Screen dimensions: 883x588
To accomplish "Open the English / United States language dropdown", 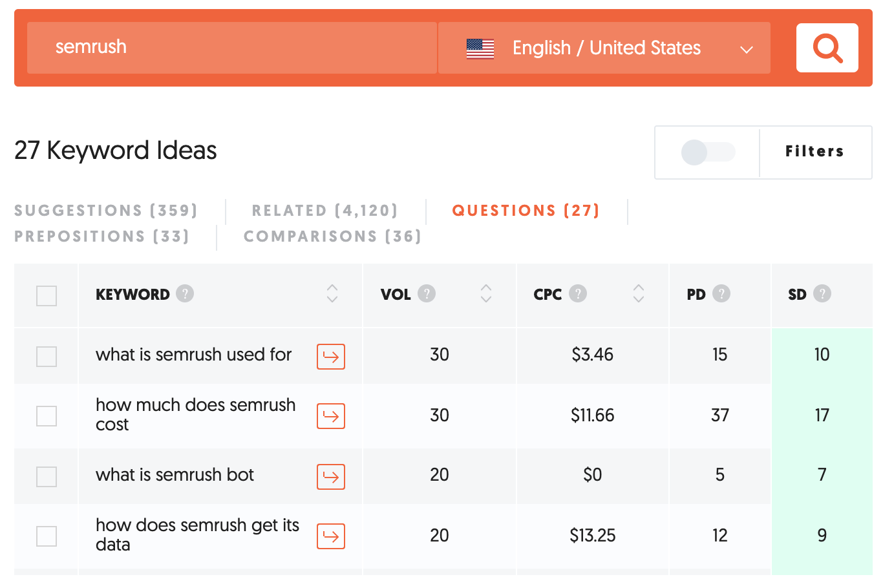I will point(604,48).
